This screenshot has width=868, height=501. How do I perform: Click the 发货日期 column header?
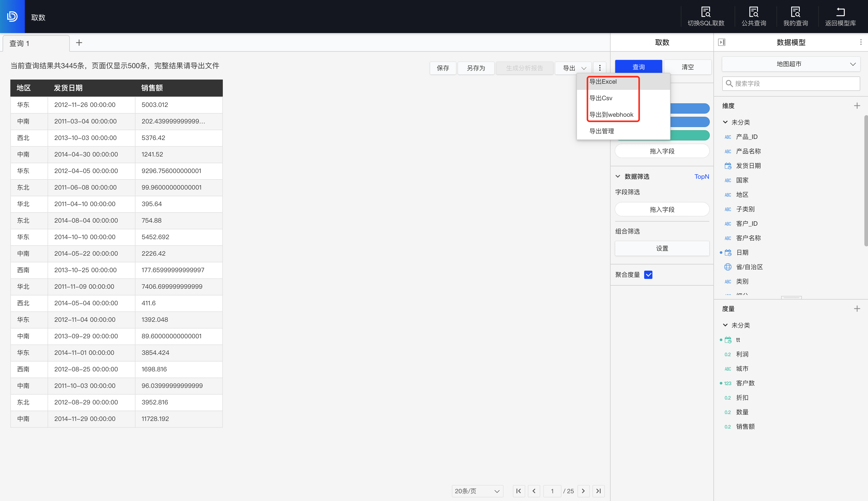click(91, 88)
